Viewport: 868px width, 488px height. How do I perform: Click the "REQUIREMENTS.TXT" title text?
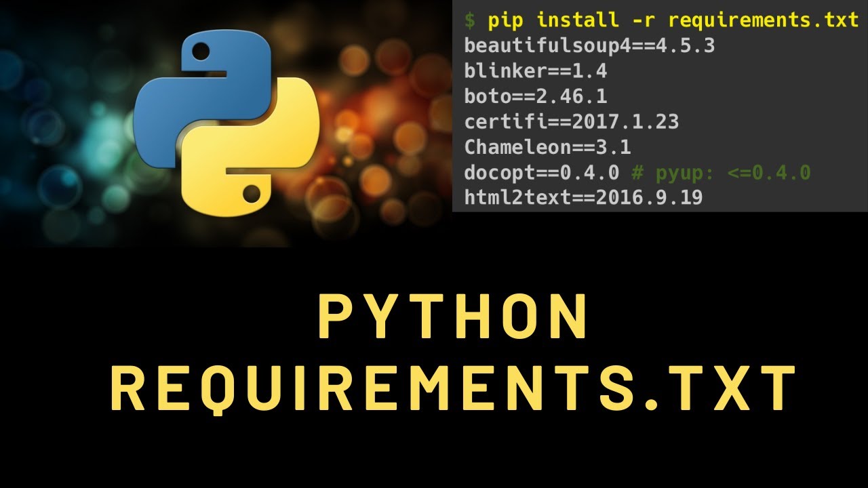pyautogui.click(x=453, y=388)
